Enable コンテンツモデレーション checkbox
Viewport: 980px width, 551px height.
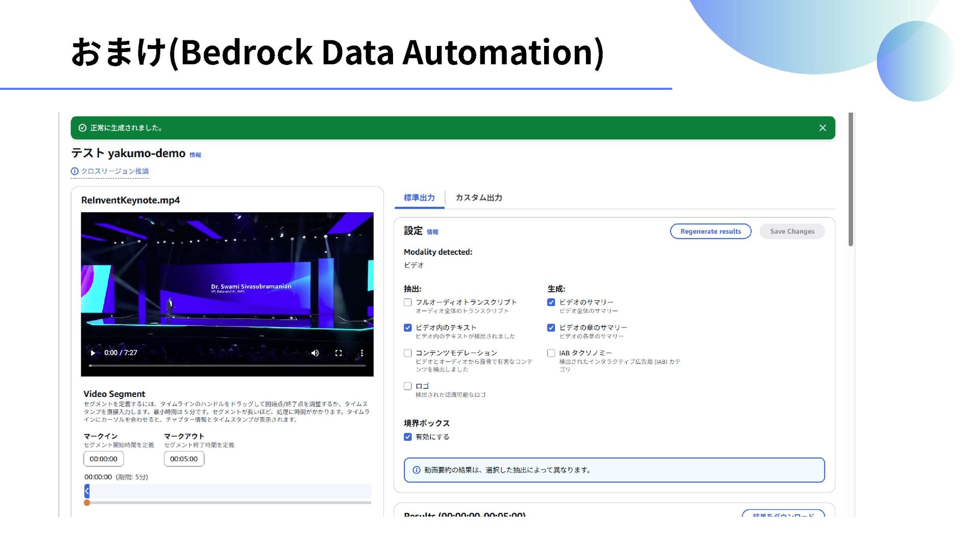(x=408, y=353)
